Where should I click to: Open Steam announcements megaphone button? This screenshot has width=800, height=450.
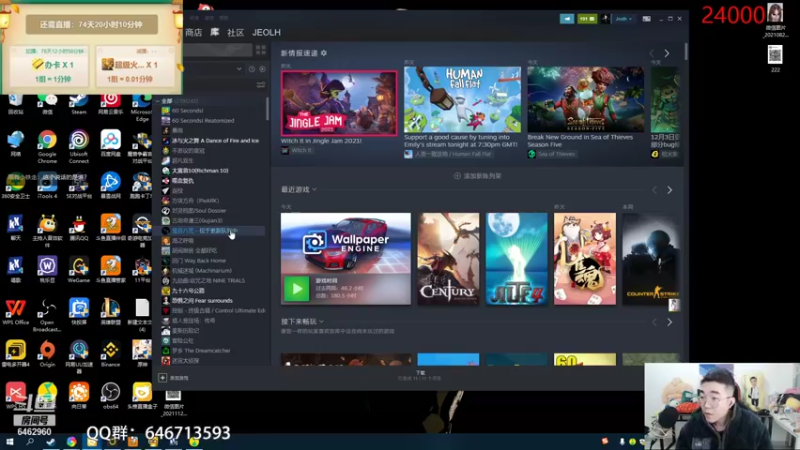tap(567, 19)
